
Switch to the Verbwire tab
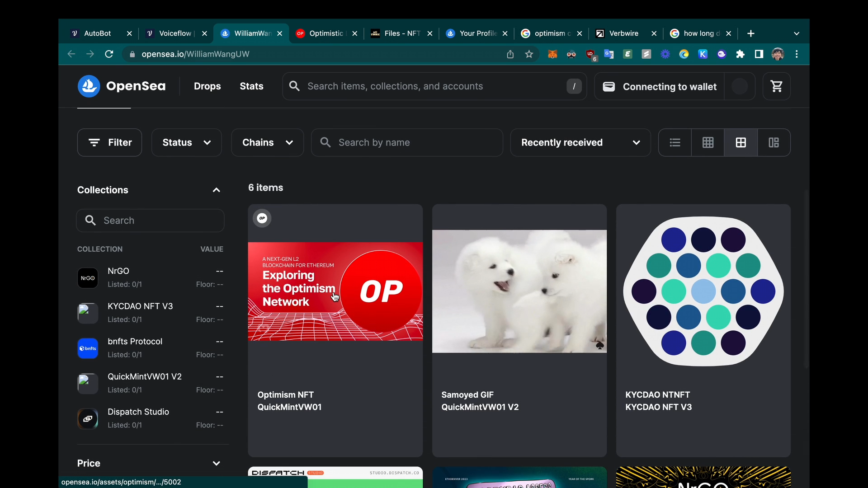click(x=624, y=33)
